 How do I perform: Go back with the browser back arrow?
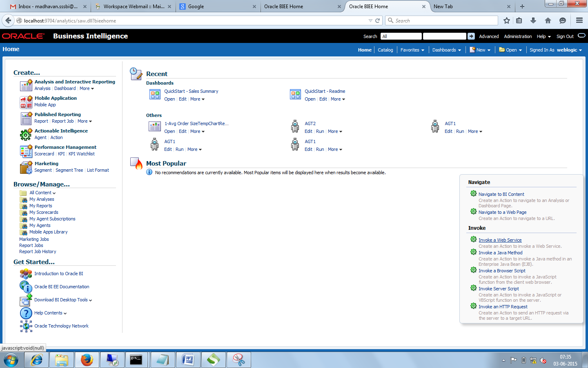[x=8, y=20]
